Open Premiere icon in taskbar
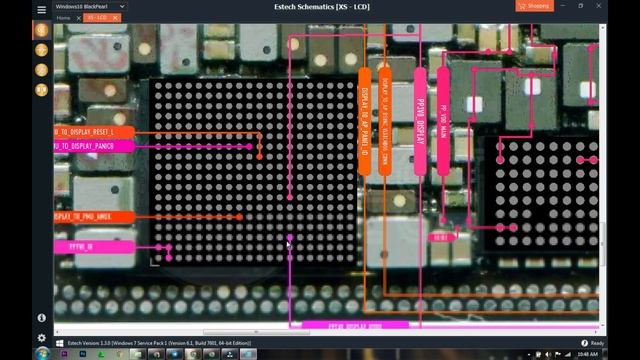The height and width of the screenshot is (360, 640). pyautogui.click(x=64, y=354)
